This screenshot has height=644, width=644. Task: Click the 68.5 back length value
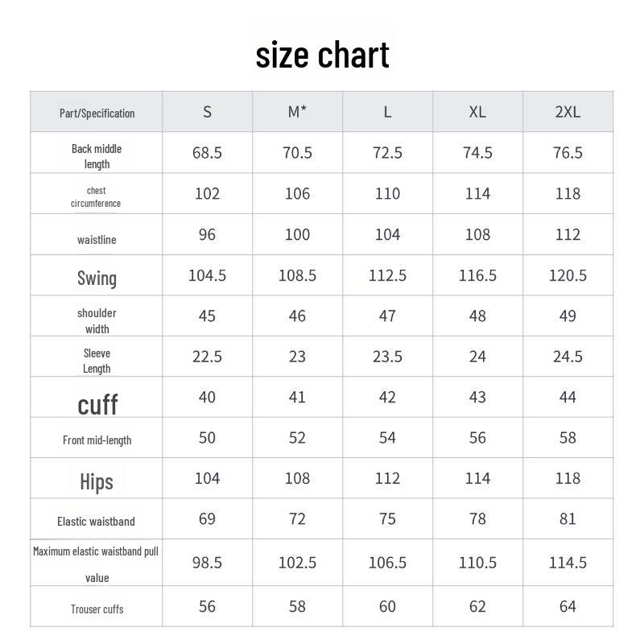click(207, 153)
